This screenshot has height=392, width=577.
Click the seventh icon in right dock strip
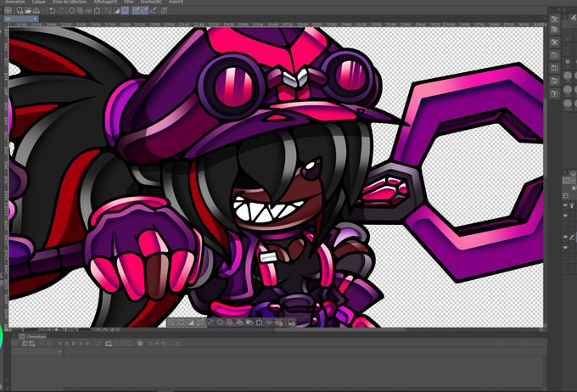coord(555,93)
